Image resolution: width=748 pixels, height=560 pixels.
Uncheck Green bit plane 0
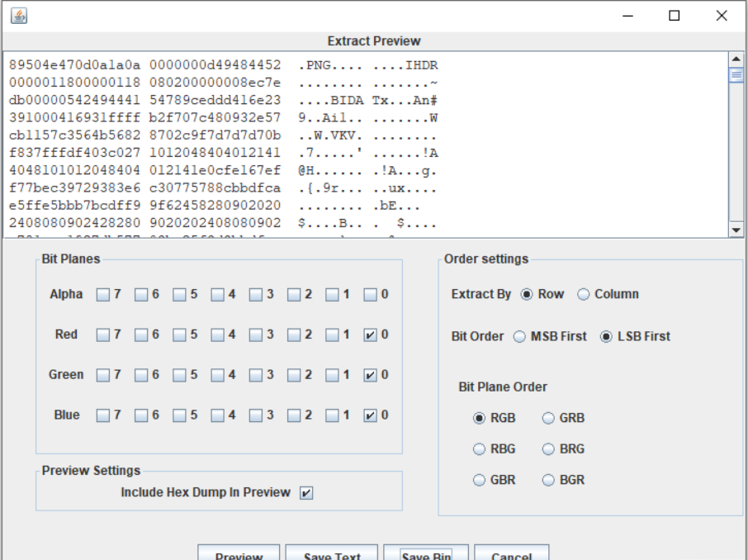(370, 375)
